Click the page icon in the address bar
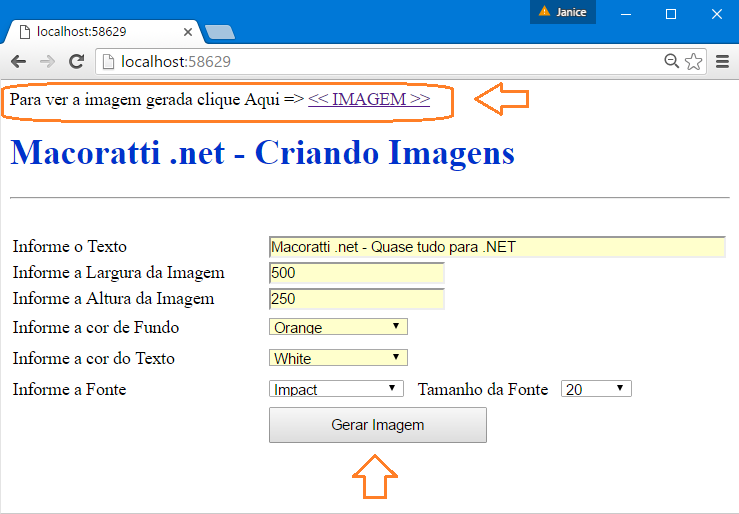 108,62
